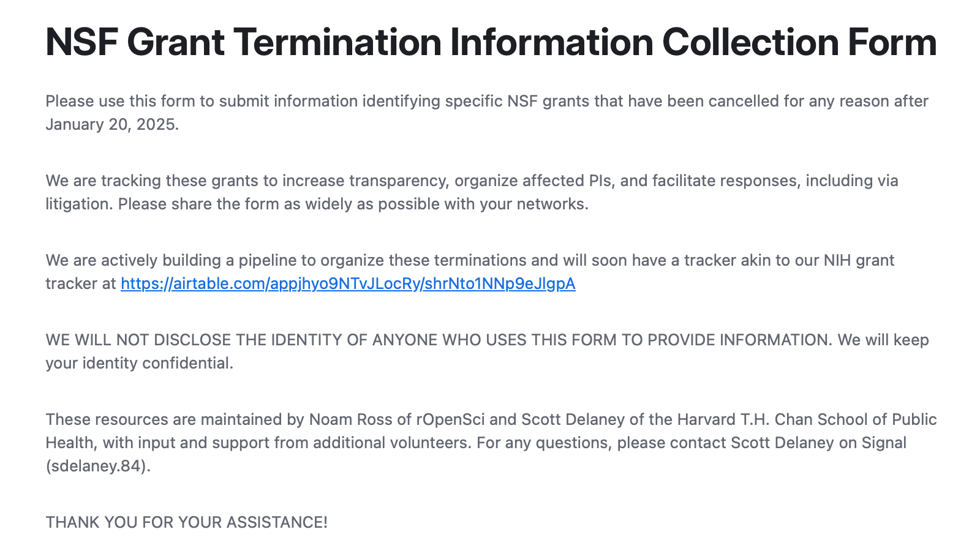The height and width of the screenshot is (551, 980).
Task: Click the "your identity confidential" text
Action: pyautogui.click(x=139, y=364)
